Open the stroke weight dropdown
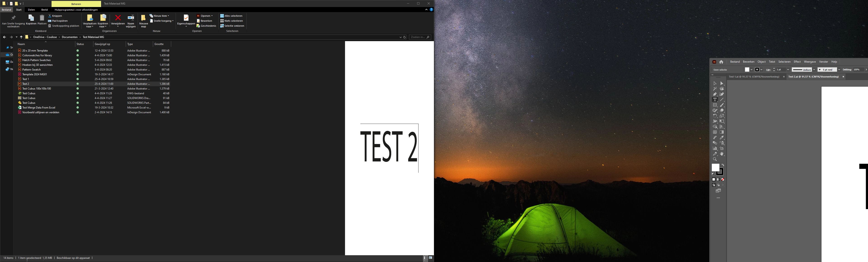This screenshot has width=868, height=262. tap(788, 70)
